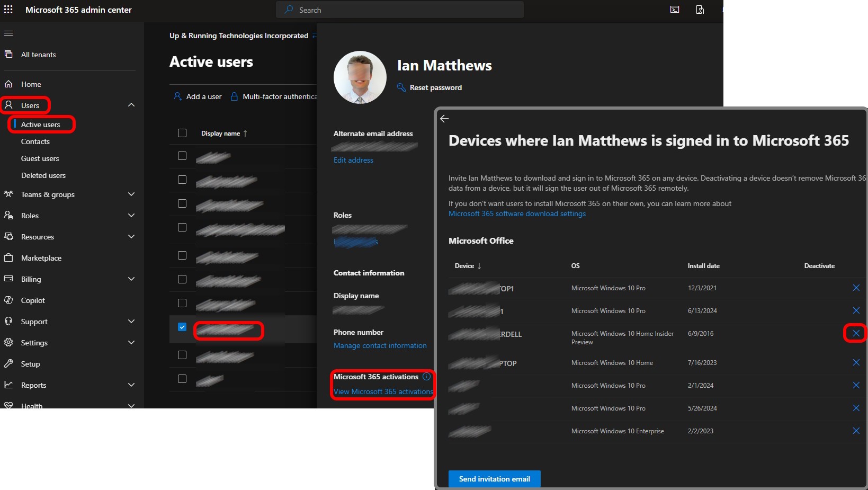Expand the Billing navigation section

131,279
